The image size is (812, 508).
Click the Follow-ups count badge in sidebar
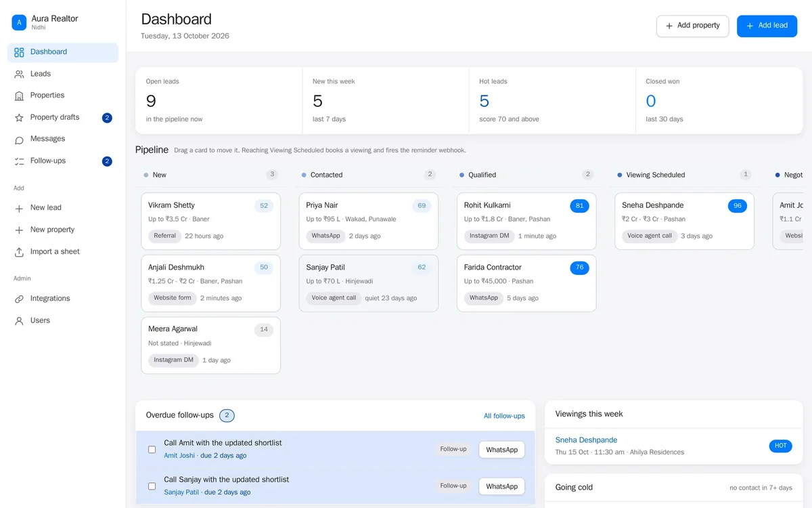107,161
